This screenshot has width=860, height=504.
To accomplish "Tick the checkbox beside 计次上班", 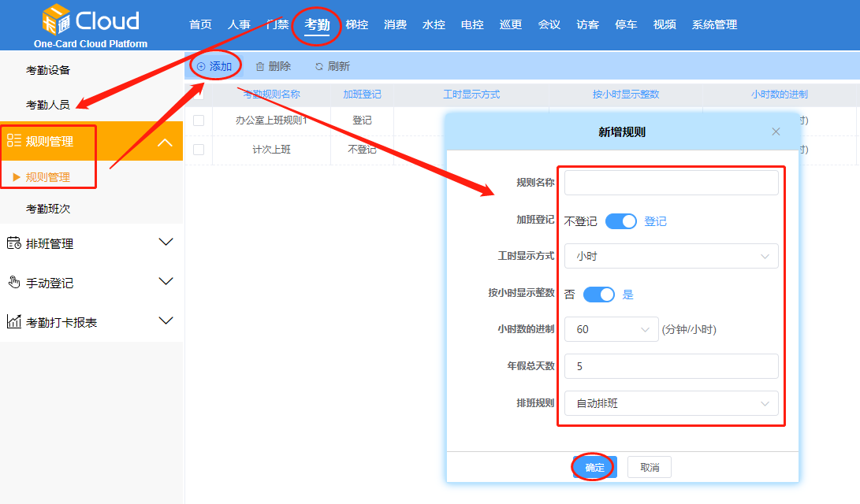I will [199, 149].
